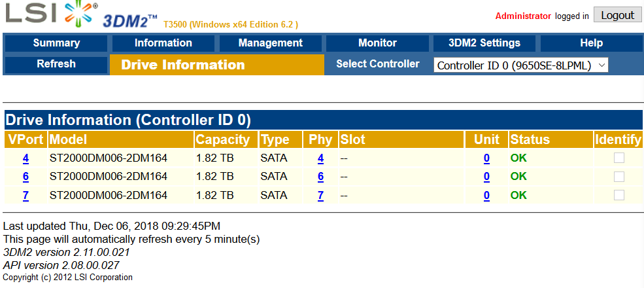Open Phy 6 link
This screenshot has height=288, width=644.
click(320, 177)
